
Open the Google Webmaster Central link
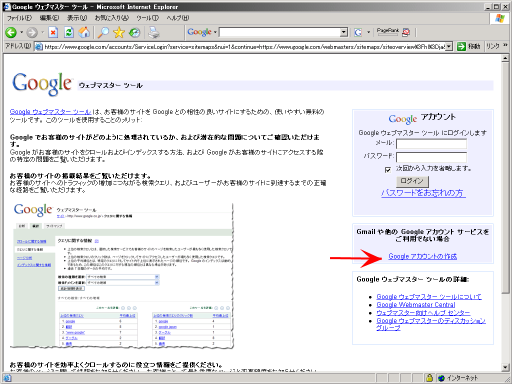coord(416,304)
